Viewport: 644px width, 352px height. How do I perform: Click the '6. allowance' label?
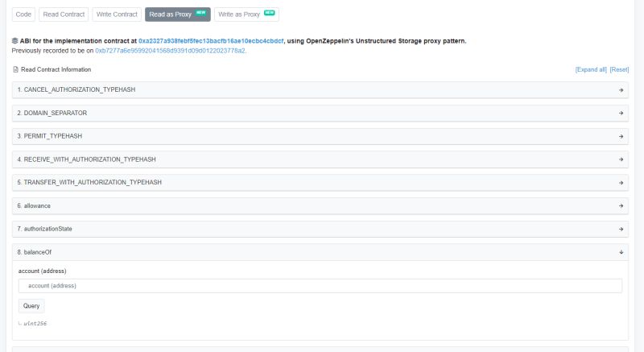pyautogui.click(x=34, y=205)
